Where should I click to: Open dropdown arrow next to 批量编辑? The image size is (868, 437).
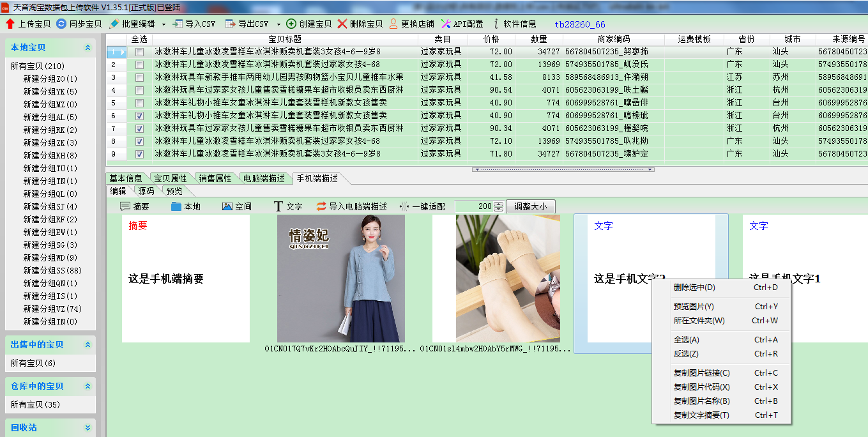[x=164, y=24]
